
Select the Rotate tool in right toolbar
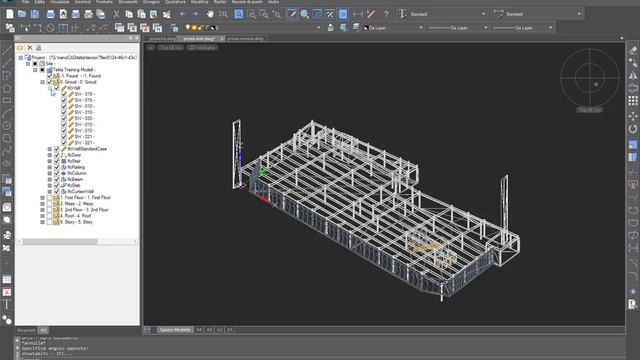pyautogui.click(x=633, y=129)
